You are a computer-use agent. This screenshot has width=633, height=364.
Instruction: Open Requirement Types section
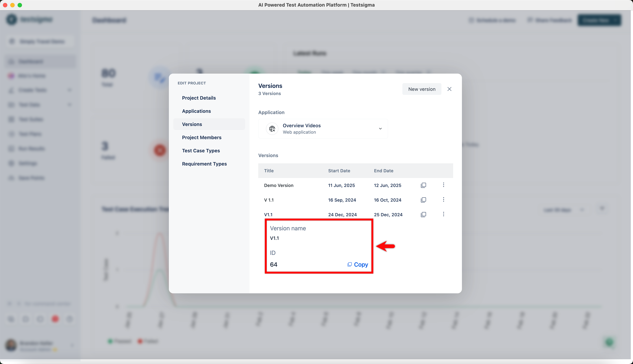204,164
